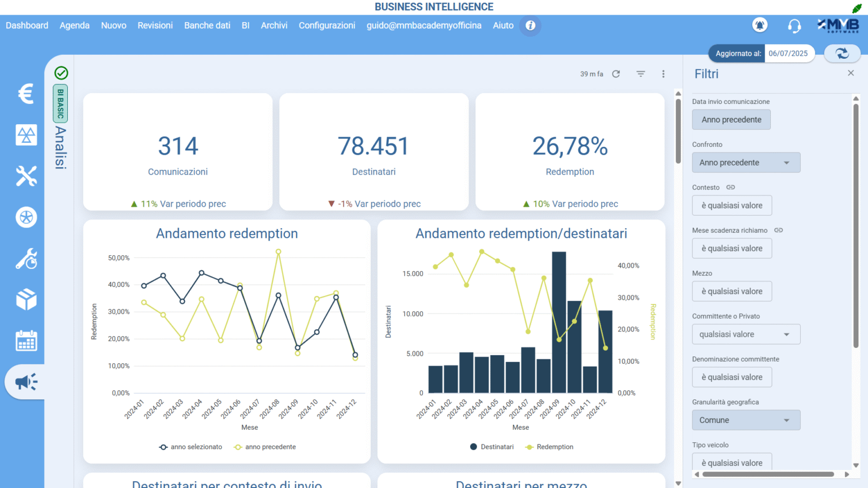The width and height of the screenshot is (868, 488).
Task: Click the notification bell icon
Action: tap(759, 25)
